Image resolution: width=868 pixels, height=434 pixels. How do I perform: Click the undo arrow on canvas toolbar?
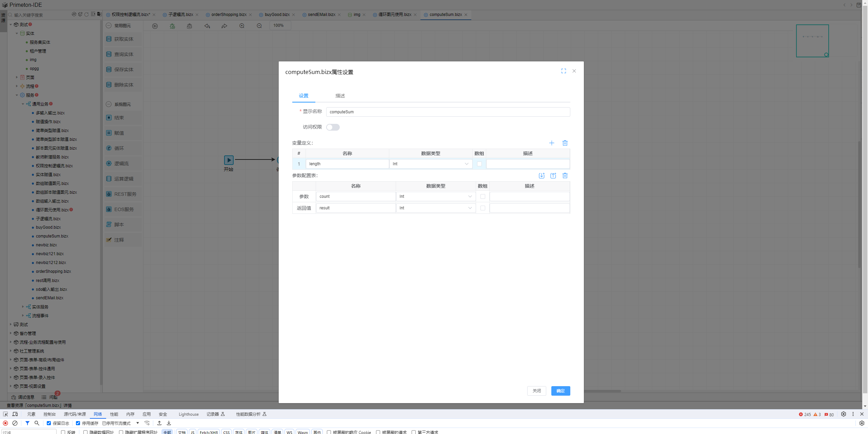coord(207,26)
